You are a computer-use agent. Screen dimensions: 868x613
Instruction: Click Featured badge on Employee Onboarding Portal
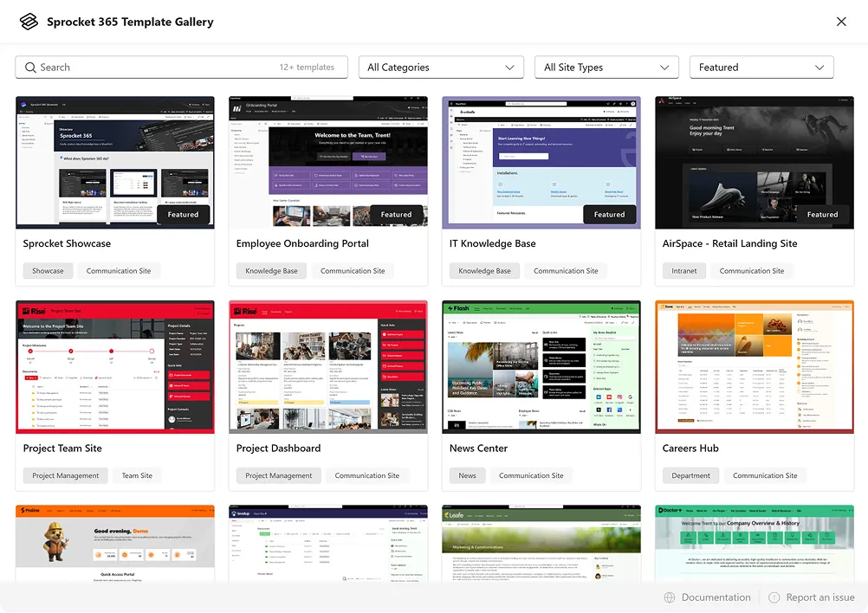[x=397, y=215]
